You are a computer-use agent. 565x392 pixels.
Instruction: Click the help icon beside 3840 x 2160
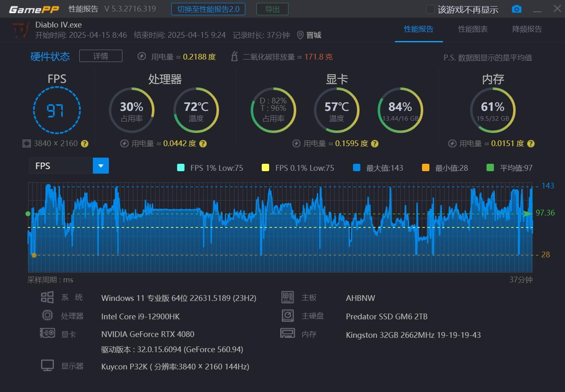pyautogui.click(x=85, y=144)
